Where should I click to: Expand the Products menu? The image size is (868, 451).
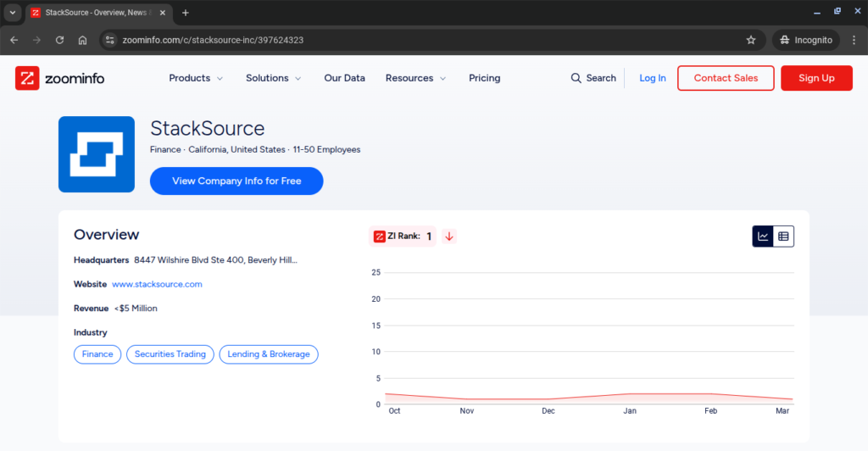pyautogui.click(x=196, y=78)
